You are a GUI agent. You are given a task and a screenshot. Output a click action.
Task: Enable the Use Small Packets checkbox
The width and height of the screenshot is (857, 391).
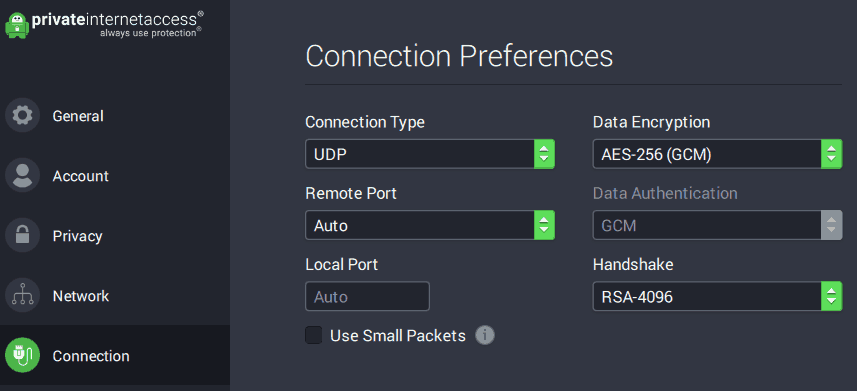click(314, 335)
